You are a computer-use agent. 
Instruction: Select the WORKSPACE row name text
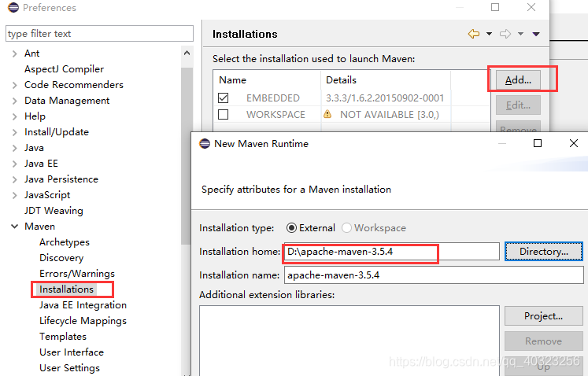tap(276, 115)
